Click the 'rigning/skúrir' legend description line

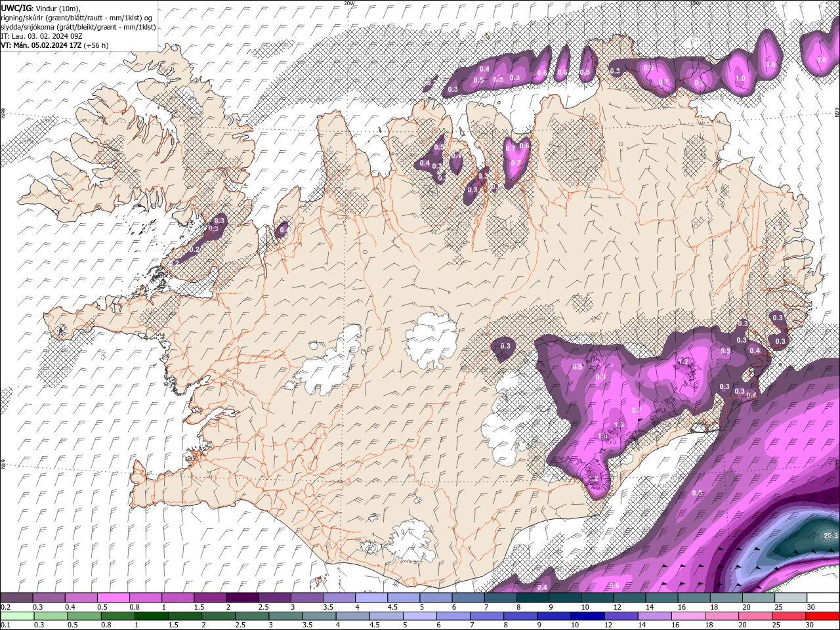click(x=77, y=18)
